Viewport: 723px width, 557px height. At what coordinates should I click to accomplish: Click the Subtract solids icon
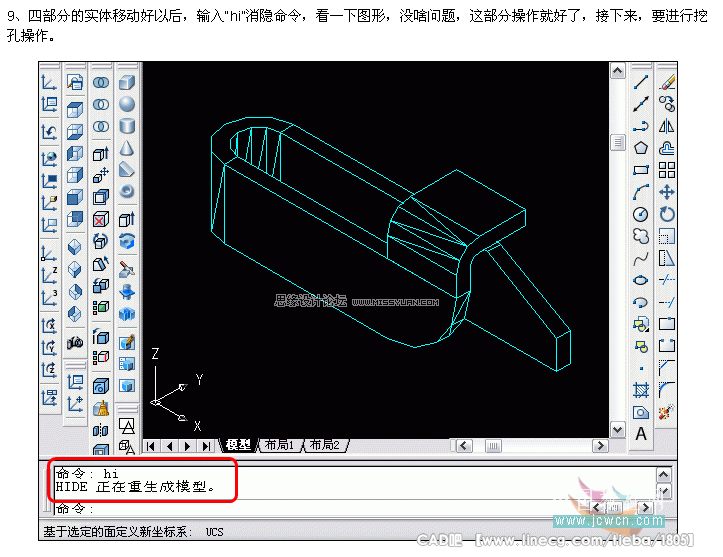101,104
